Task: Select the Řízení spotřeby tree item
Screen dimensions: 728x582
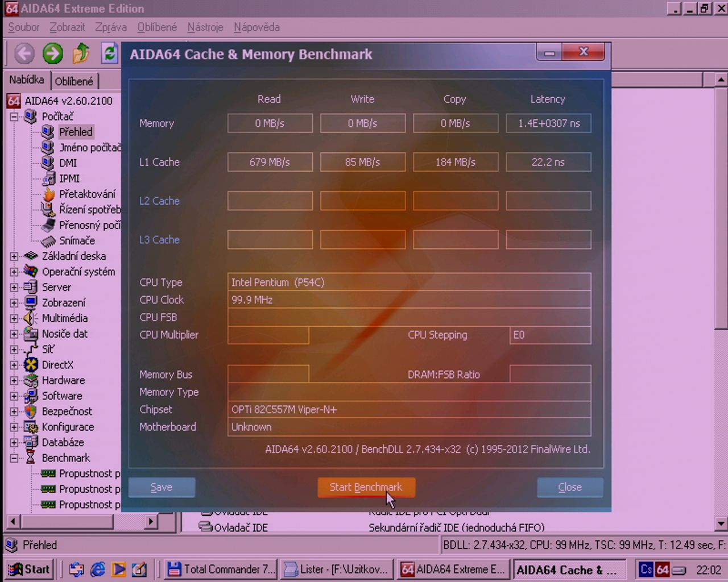Action: 90,209
